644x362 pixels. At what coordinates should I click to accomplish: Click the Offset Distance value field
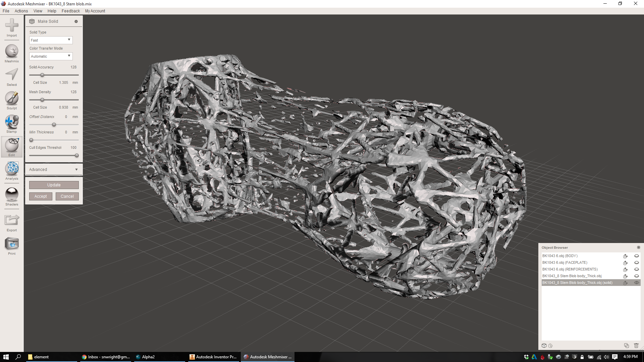click(x=66, y=117)
